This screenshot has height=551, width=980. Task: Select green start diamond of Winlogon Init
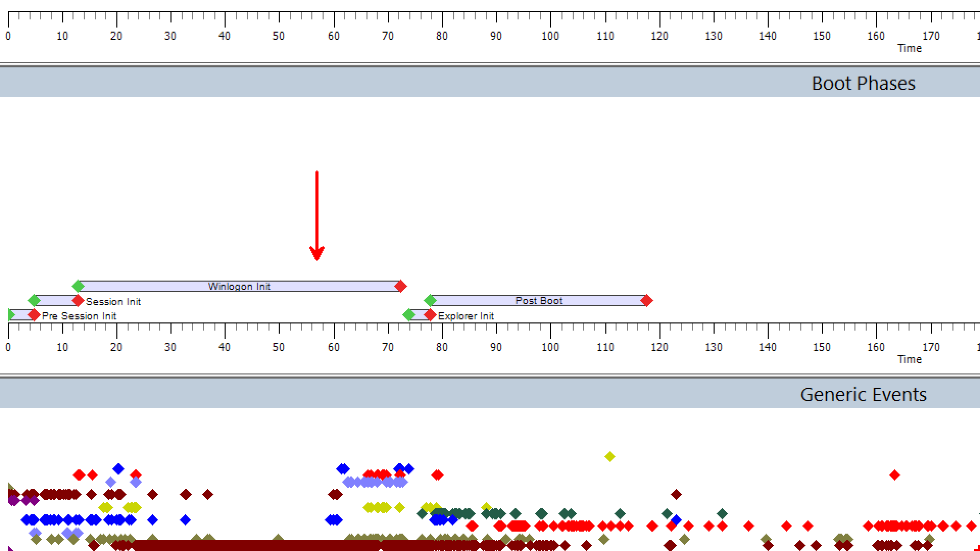pyautogui.click(x=78, y=286)
